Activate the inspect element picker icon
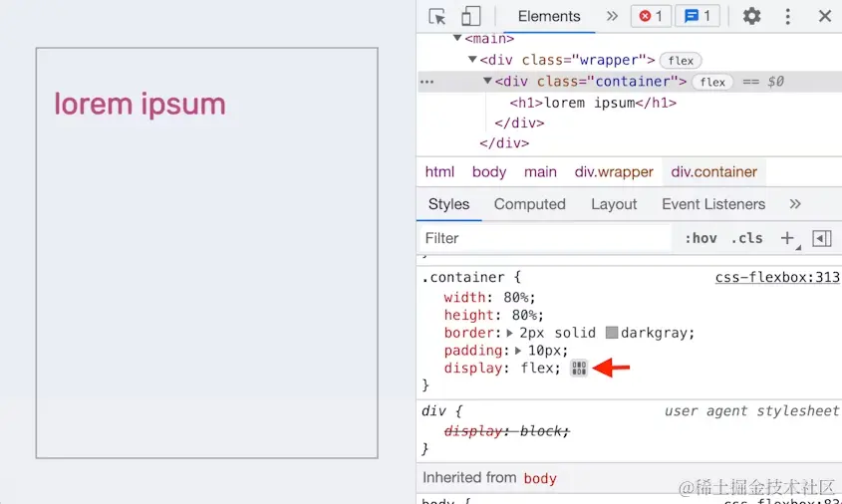The width and height of the screenshot is (842, 504). [x=437, y=16]
